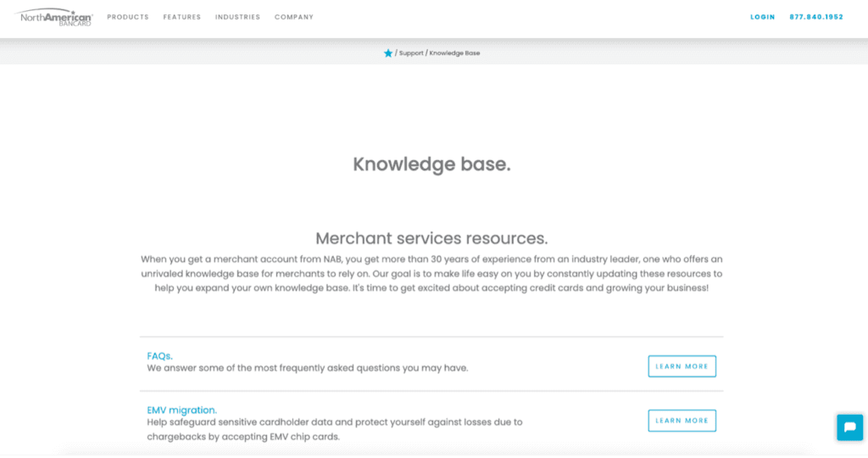Viewport: 868px width, 458px height.
Task: Click Learn More button for EMV migration
Action: tap(682, 421)
